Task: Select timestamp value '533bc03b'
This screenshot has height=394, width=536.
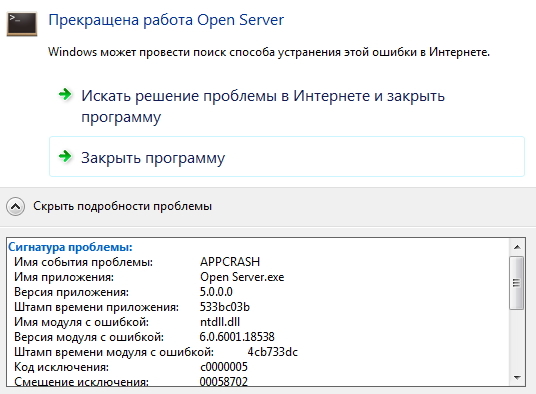Action: tap(225, 307)
